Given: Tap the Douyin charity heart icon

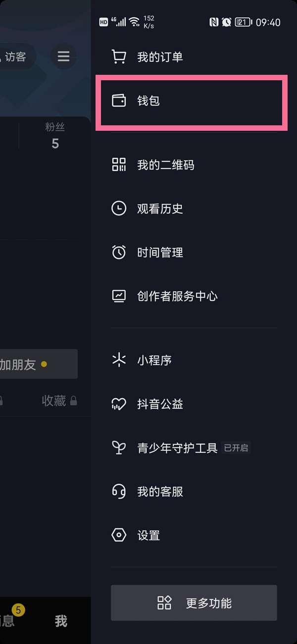Looking at the screenshot, I should click(x=119, y=404).
